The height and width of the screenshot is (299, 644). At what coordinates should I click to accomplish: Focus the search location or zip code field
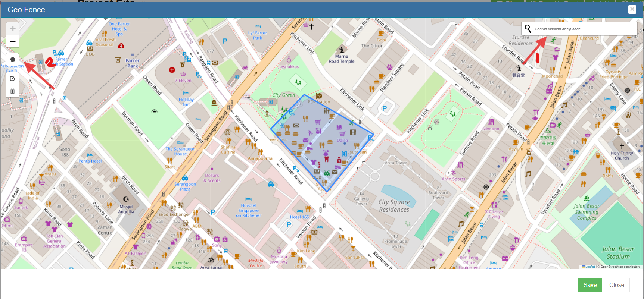coord(584,29)
